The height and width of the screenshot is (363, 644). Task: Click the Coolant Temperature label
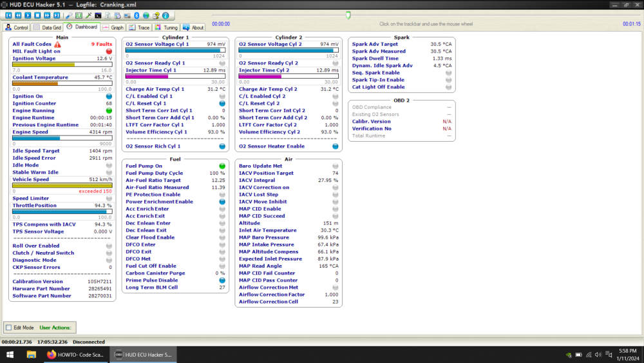40,77
